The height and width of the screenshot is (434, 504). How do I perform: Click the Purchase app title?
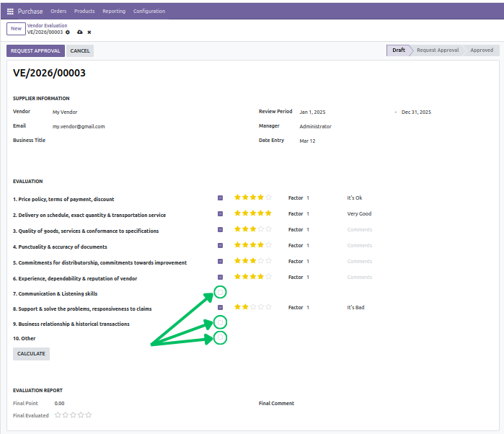tap(30, 12)
